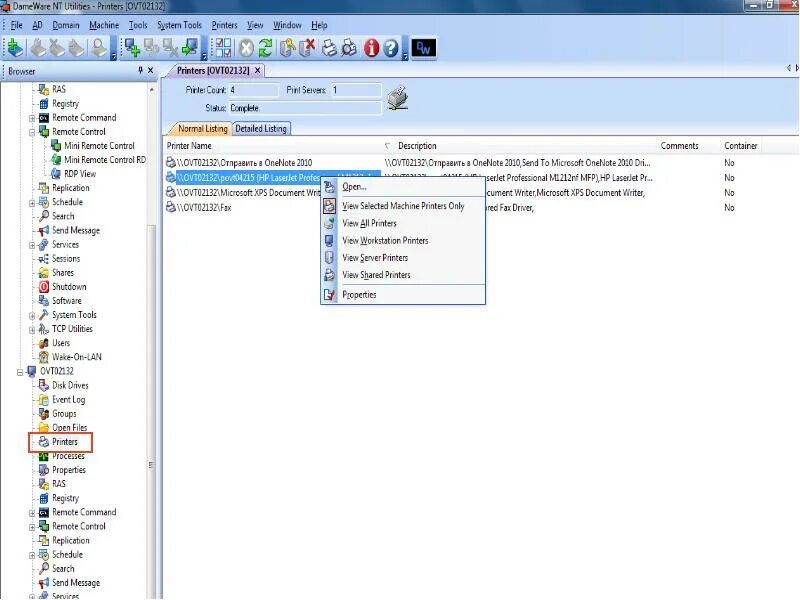
Task: Select Mini Remote Control RD tree item
Action: [x=105, y=160]
